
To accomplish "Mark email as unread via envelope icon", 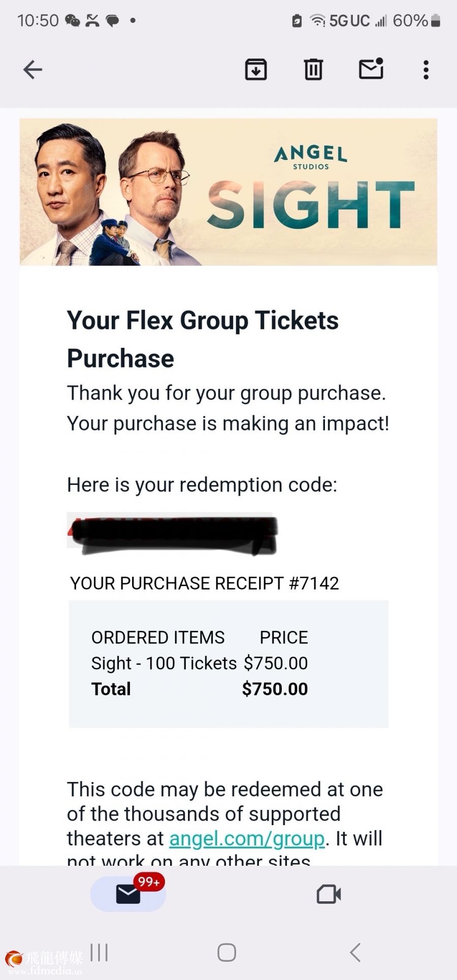I will tap(371, 69).
